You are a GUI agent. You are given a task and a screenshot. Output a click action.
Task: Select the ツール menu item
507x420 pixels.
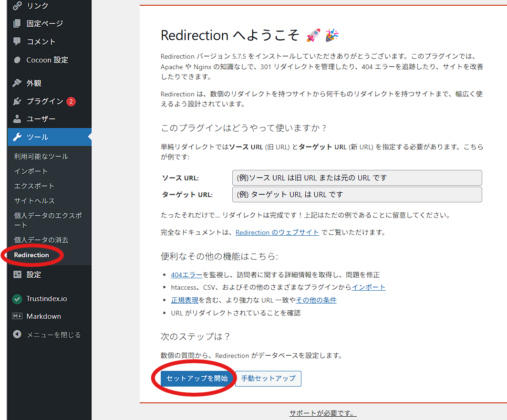(x=49, y=137)
